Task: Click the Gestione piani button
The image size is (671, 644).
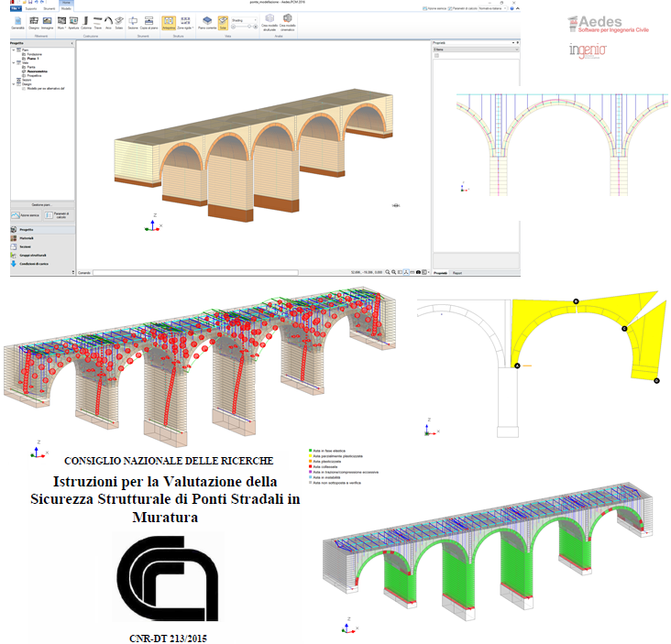Action: click(42, 205)
